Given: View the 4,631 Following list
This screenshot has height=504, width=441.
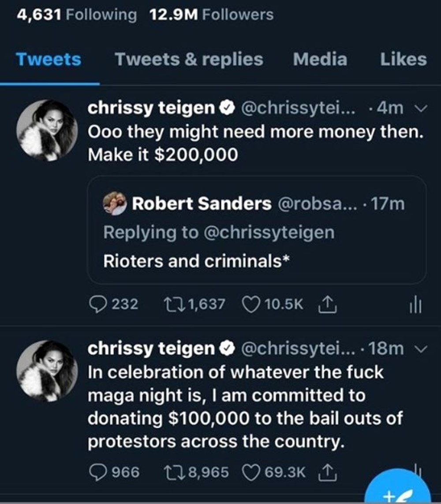Looking at the screenshot, I should pos(77,15).
